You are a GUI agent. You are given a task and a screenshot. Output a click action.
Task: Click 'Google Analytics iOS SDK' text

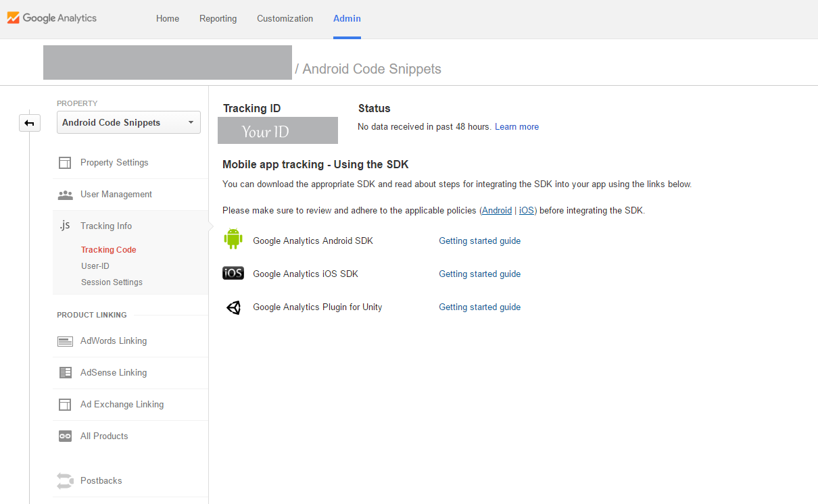(306, 274)
